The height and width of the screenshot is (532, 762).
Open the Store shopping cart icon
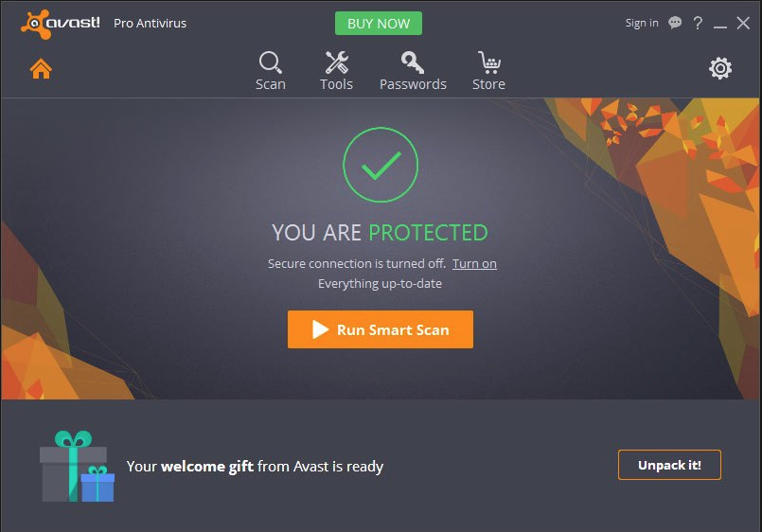pos(488,62)
